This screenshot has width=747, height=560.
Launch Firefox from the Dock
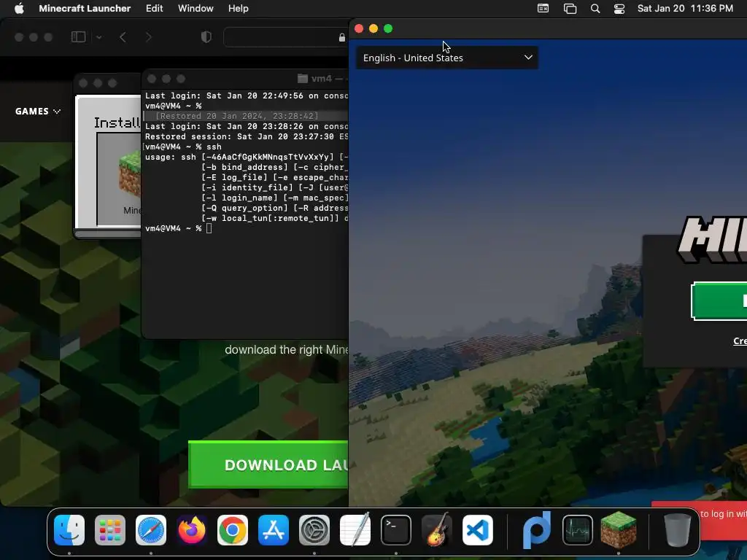(x=192, y=530)
